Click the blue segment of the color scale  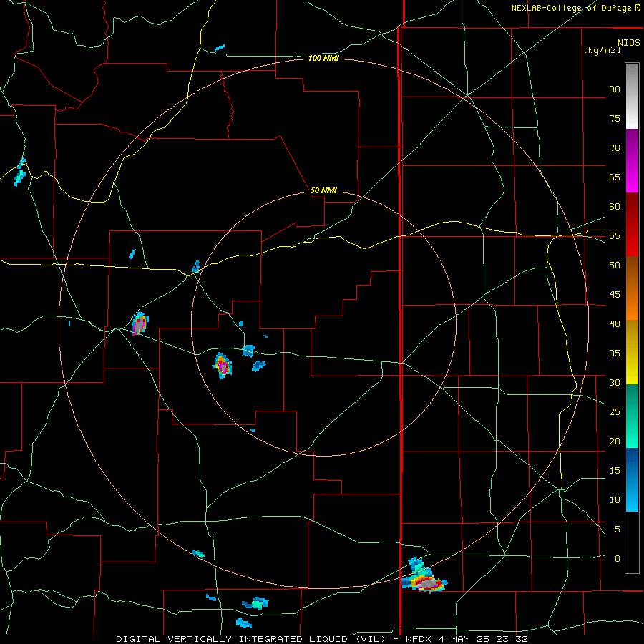[x=632, y=479]
